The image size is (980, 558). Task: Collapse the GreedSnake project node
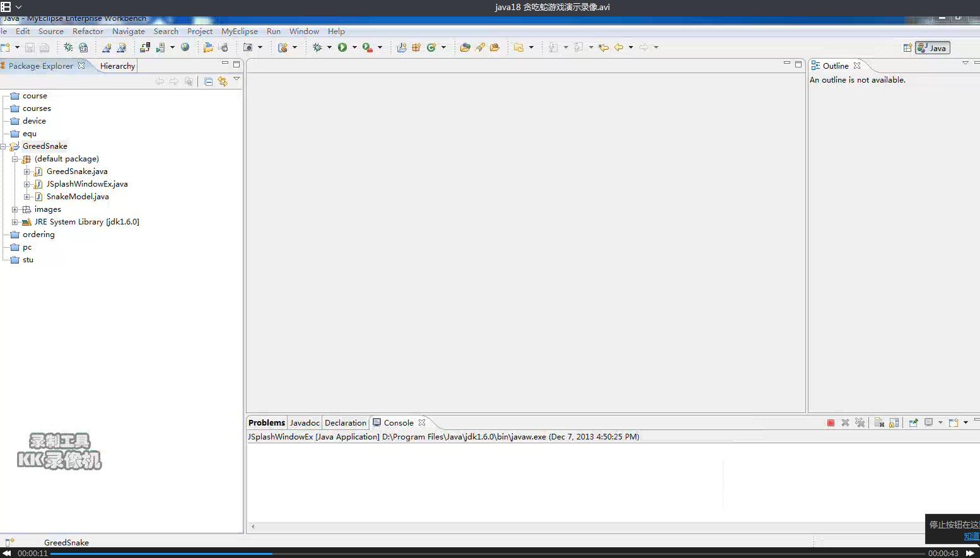(x=3, y=146)
